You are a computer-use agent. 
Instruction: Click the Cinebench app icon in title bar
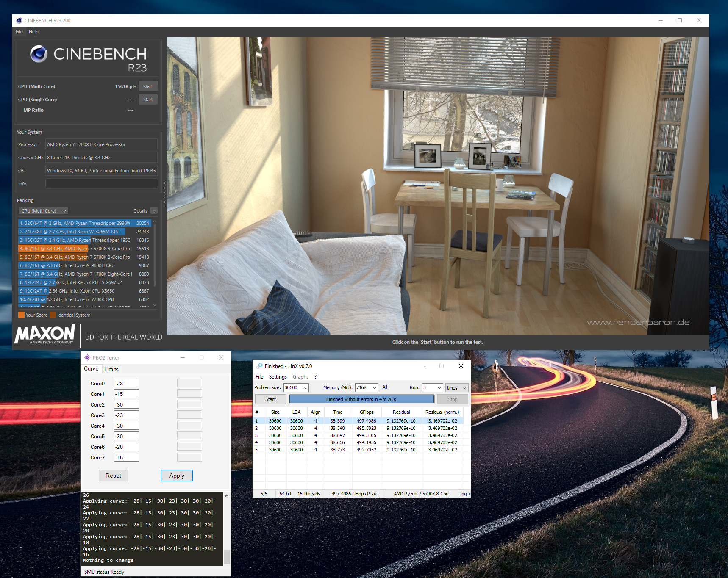(x=19, y=20)
